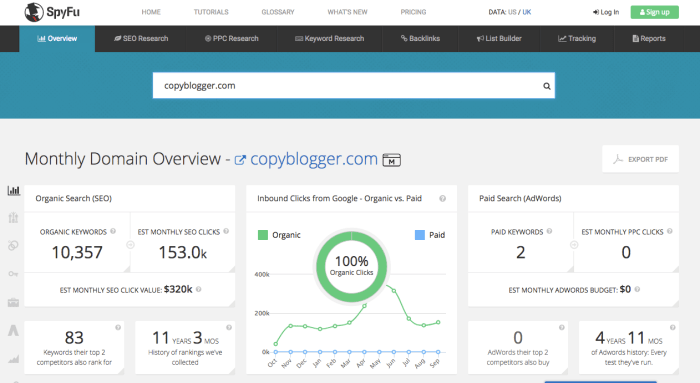Click the monthly calendar M icon
The height and width of the screenshot is (383, 700).
pos(392,160)
